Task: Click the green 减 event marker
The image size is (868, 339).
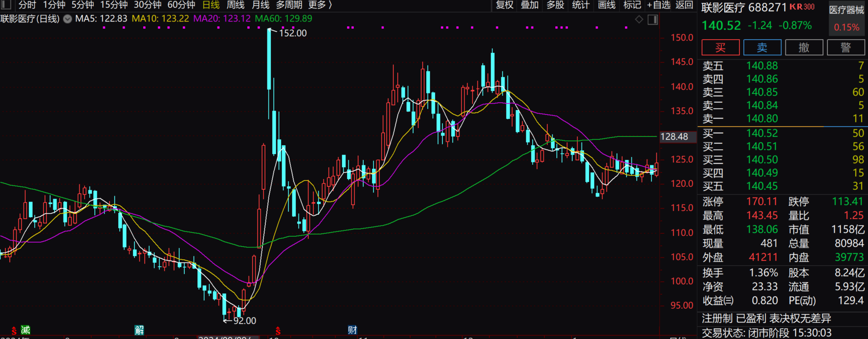Action: coord(25,330)
